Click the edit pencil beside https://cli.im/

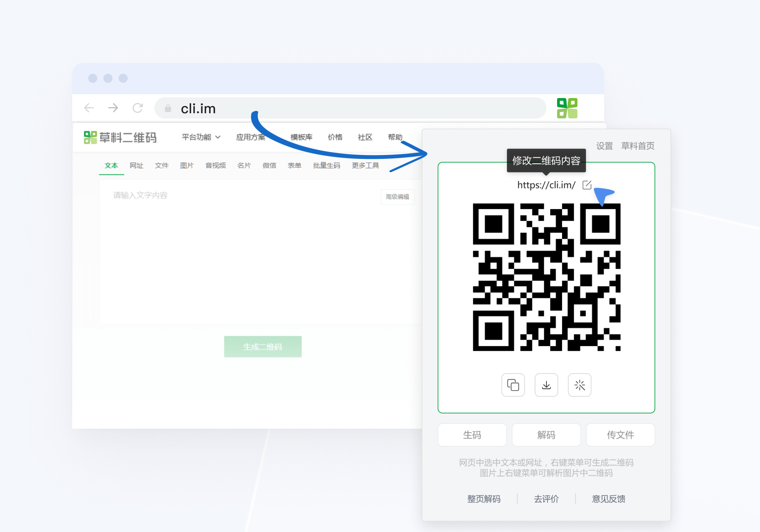(x=587, y=185)
